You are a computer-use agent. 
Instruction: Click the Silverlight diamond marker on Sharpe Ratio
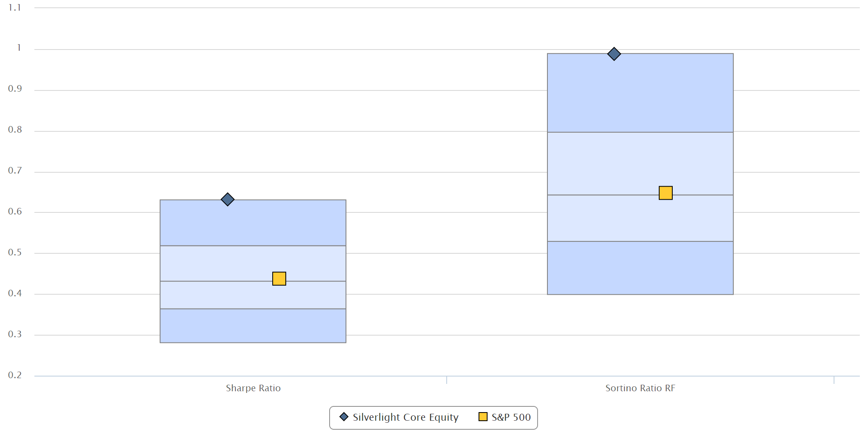coord(228,199)
